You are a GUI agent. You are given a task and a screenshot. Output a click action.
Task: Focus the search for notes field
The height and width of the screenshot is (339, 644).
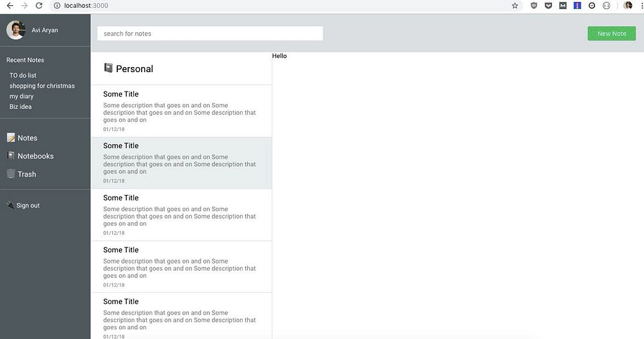point(210,34)
